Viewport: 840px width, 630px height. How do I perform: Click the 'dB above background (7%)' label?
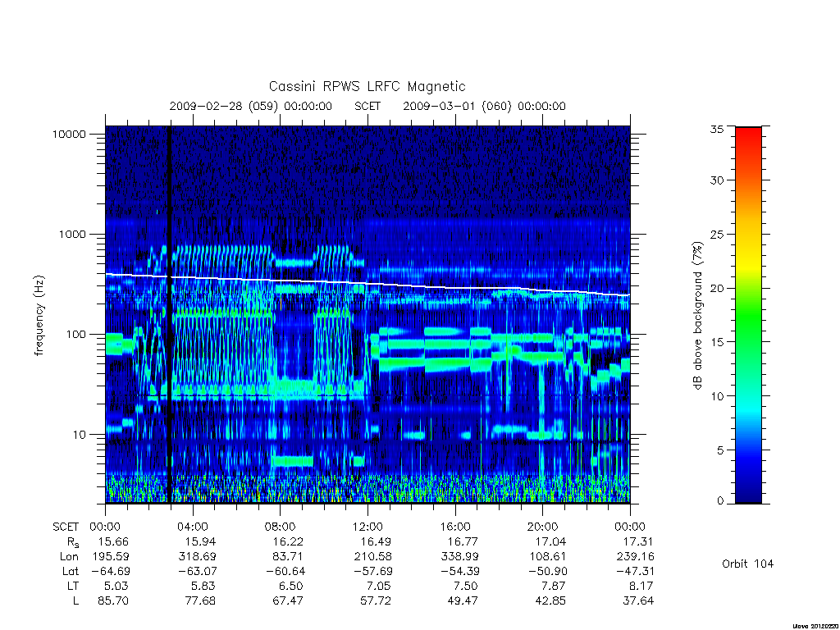[x=697, y=316]
